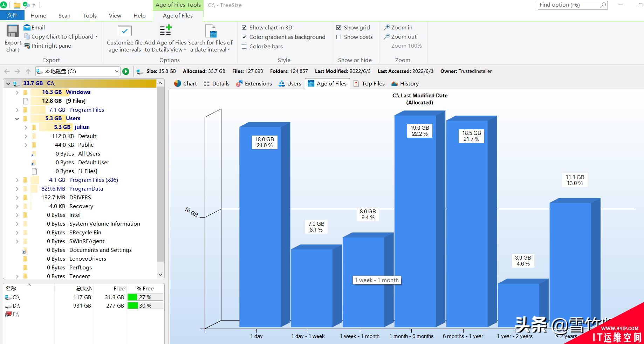Enable Show costs checkbox
This screenshot has width=644, height=344.
[339, 37]
